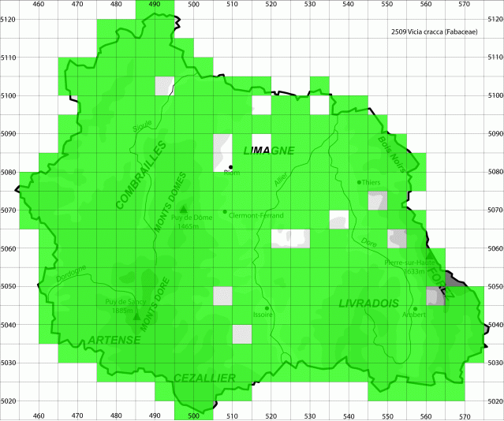Select the 1633m elevation text
Image resolution: width=504 pixels, height=421 pixels.
pos(415,271)
